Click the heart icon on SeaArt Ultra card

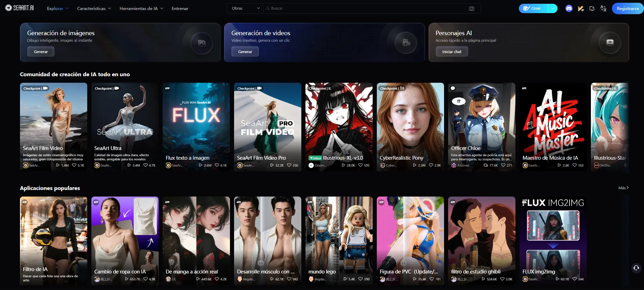click(145, 165)
